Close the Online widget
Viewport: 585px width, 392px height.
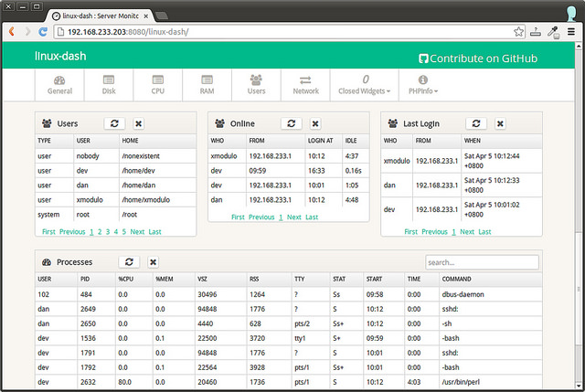314,123
